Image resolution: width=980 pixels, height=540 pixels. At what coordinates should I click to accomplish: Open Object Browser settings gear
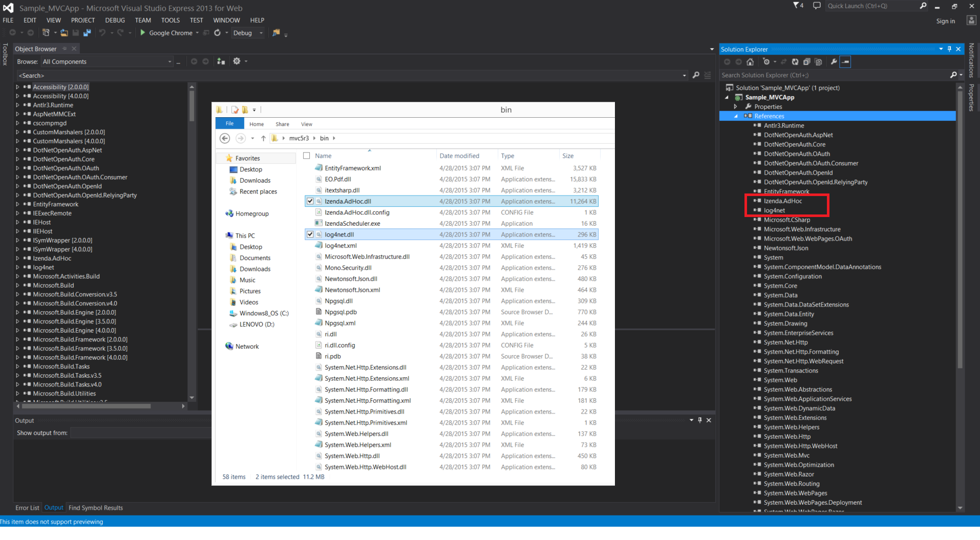coord(237,61)
